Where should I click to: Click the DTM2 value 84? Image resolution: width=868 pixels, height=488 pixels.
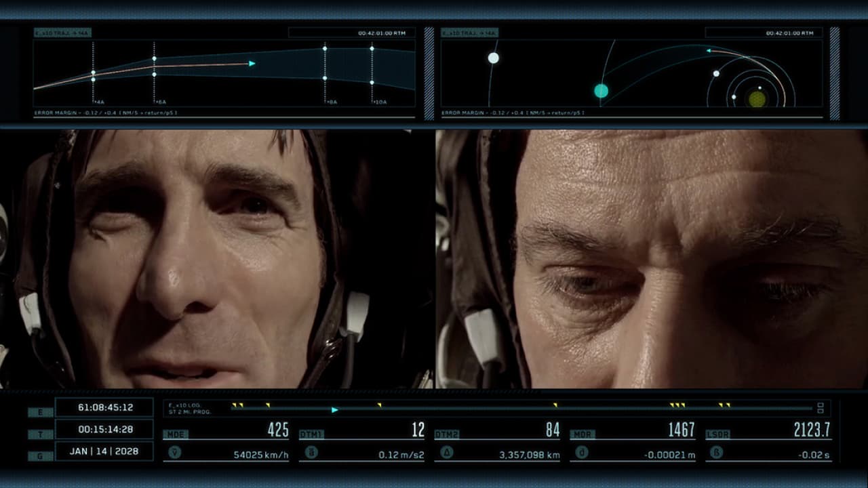(x=553, y=430)
